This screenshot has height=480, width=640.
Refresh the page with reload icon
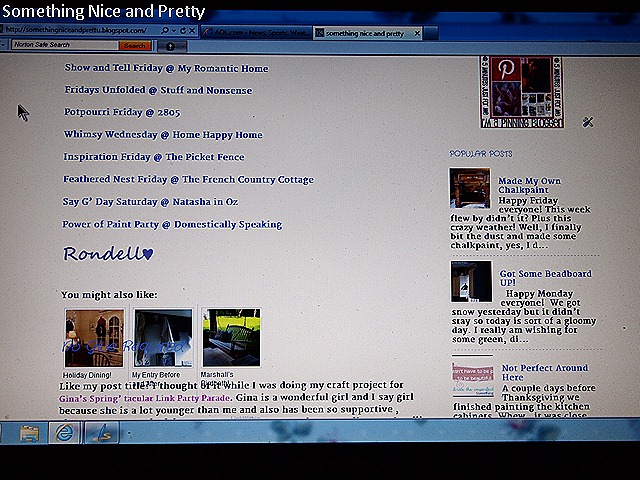point(182,31)
